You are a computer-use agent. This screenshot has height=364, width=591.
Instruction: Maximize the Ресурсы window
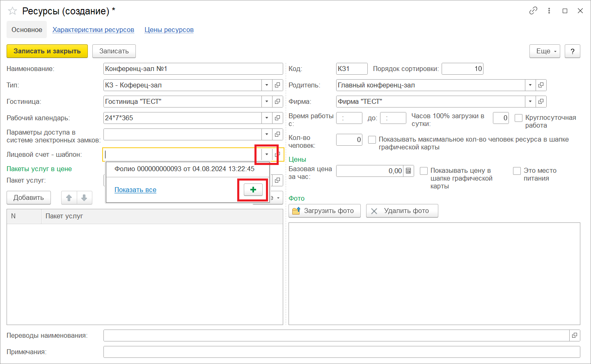point(565,11)
